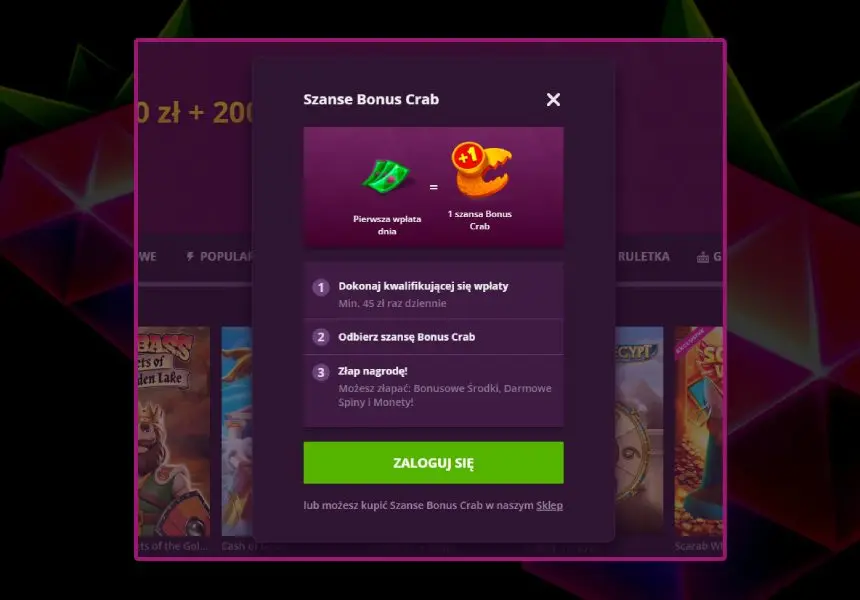Select step 3 number badge
This screenshot has width=860, height=600.
coord(321,372)
